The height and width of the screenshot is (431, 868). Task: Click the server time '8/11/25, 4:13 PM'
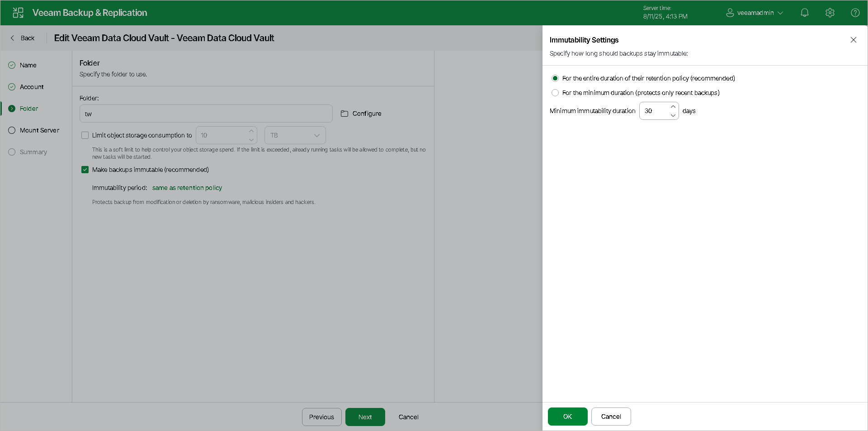coord(665,16)
